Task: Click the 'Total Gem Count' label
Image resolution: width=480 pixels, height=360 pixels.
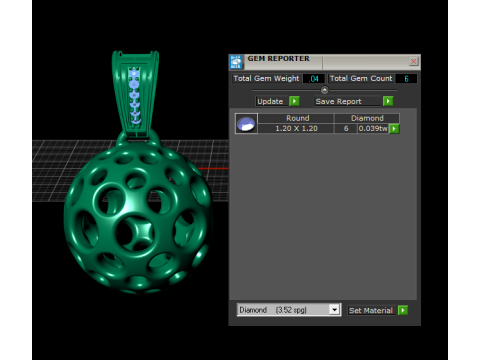Action: 361,78
